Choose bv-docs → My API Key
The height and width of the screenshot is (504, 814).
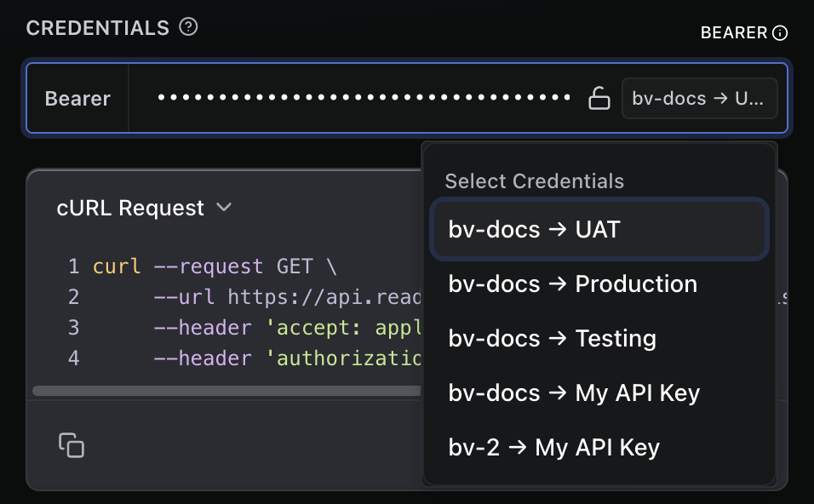point(599,393)
